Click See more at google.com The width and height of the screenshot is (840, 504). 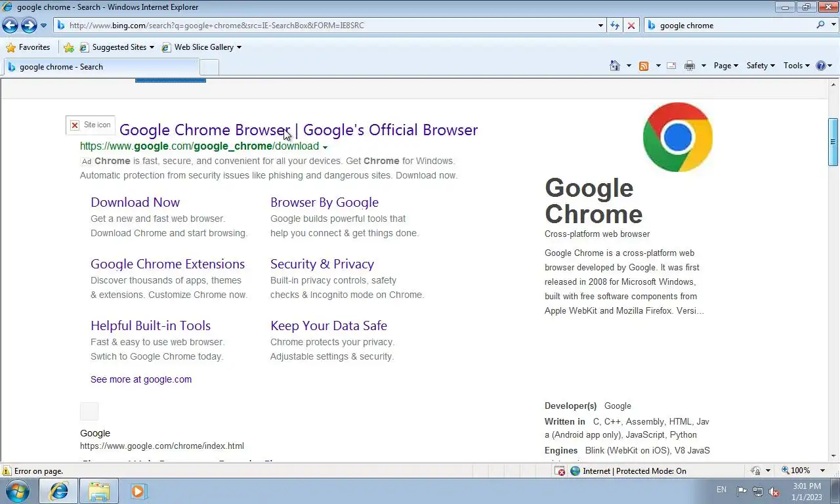click(x=141, y=379)
